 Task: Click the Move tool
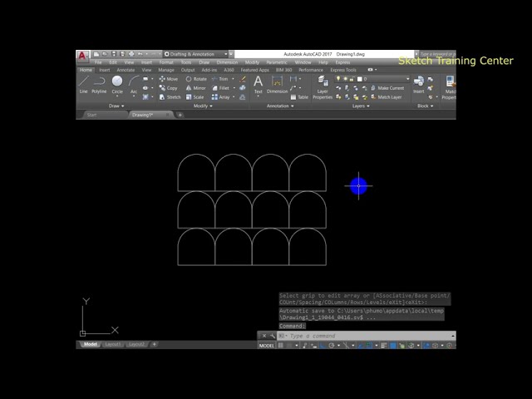169,79
